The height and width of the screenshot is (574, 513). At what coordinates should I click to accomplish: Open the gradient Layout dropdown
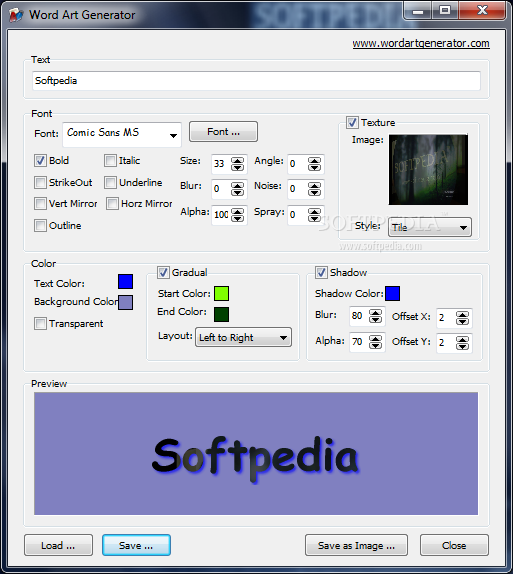point(244,337)
